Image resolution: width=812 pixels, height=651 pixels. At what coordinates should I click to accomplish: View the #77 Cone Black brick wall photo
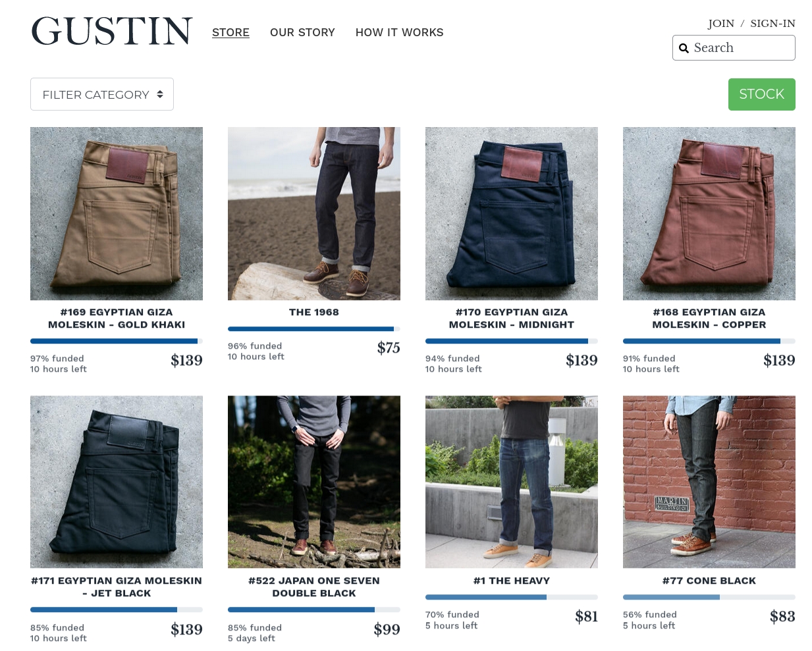[709, 482]
